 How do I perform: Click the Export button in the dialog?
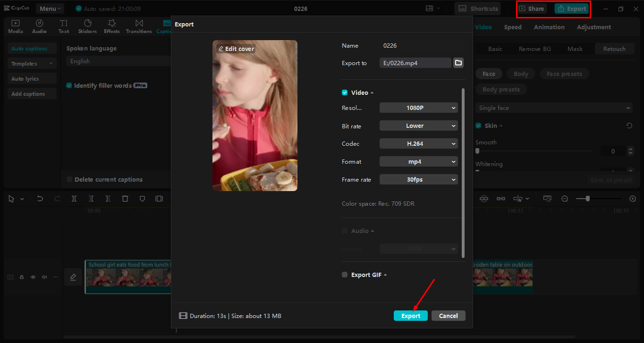410,316
